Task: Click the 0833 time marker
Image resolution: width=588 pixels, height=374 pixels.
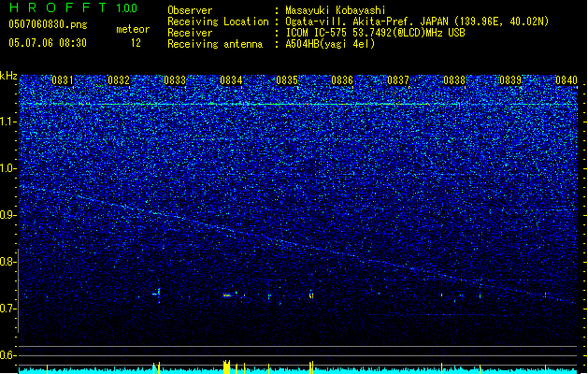Action: coord(175,80)
